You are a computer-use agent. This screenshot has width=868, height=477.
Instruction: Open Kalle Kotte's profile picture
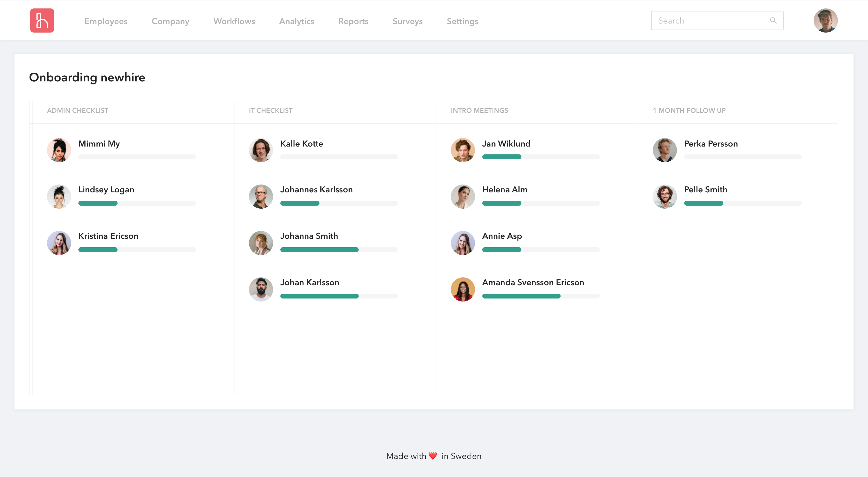[x=261, y=150]
